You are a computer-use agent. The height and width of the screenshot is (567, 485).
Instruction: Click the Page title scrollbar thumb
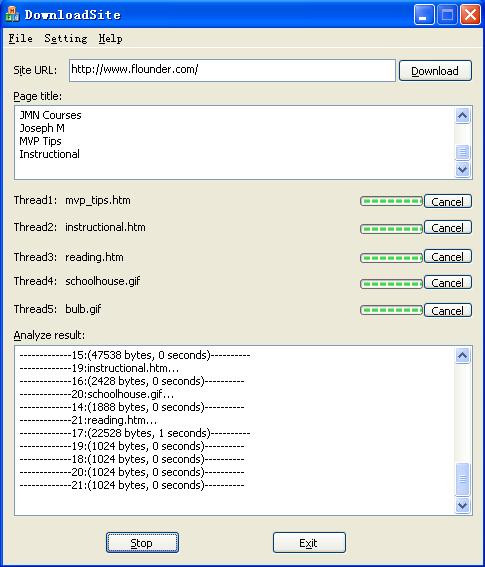[x=463, y=152]
